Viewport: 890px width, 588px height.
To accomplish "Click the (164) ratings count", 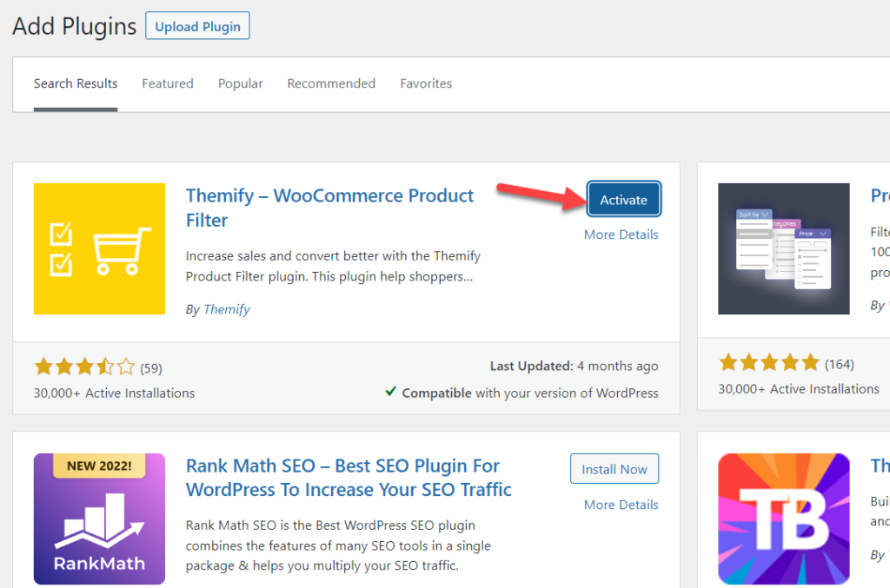I will (x=839, y=365).
